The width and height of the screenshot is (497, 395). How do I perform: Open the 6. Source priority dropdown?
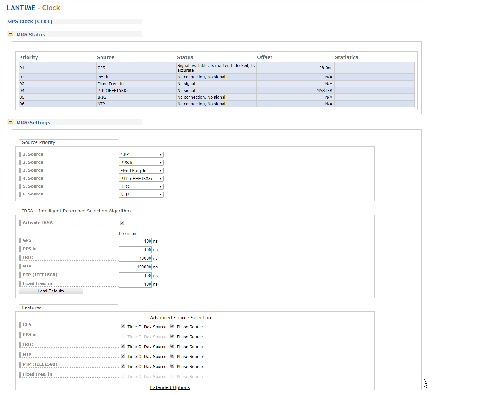[141, 194]
